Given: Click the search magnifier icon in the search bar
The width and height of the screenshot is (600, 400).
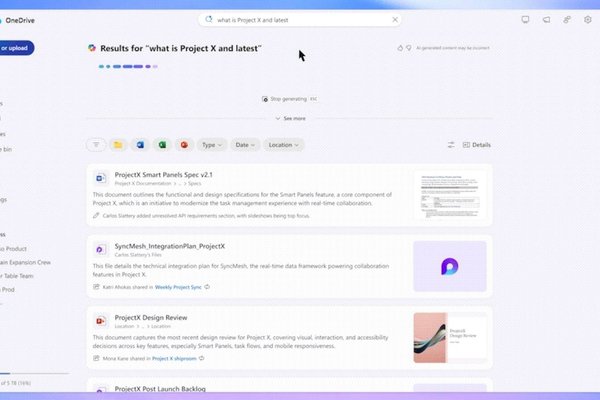Looking at the screenshot, I should [x=209, y=20].
